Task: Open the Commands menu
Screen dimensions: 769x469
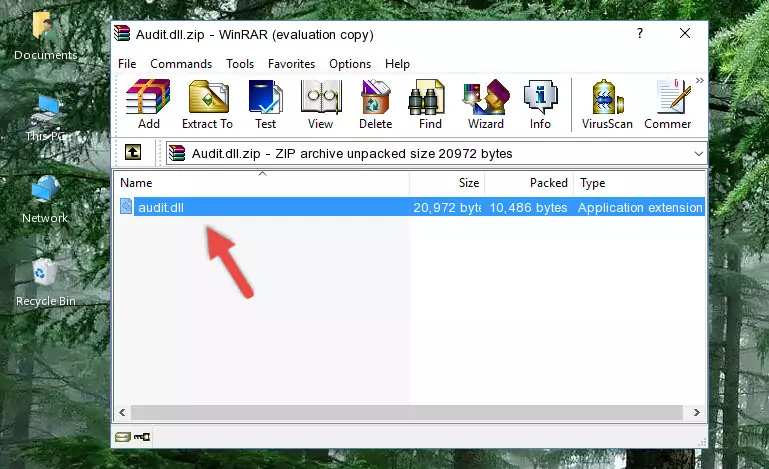Action: coord(181,64)
